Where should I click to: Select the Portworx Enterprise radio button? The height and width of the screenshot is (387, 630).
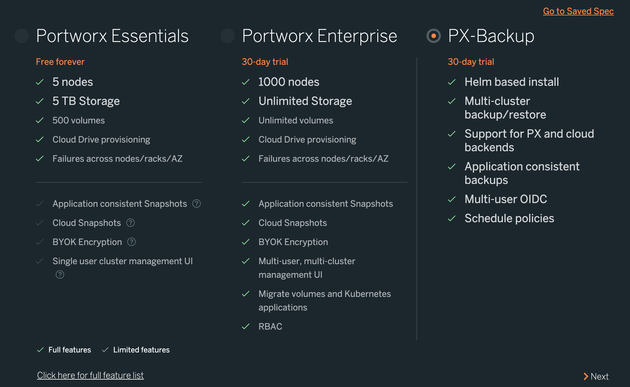(x=227, y=36)
